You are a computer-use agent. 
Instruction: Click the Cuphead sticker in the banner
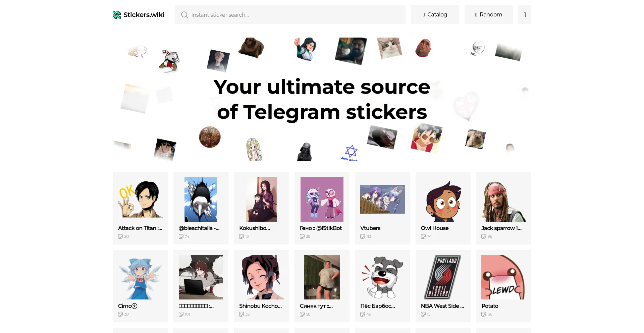pos(169,61)
